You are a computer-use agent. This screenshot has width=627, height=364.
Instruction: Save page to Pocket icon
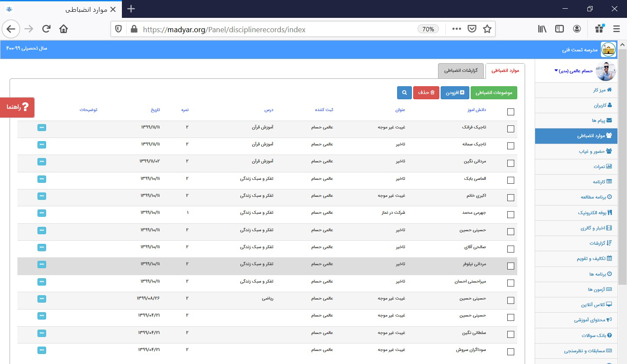point(472,29)
